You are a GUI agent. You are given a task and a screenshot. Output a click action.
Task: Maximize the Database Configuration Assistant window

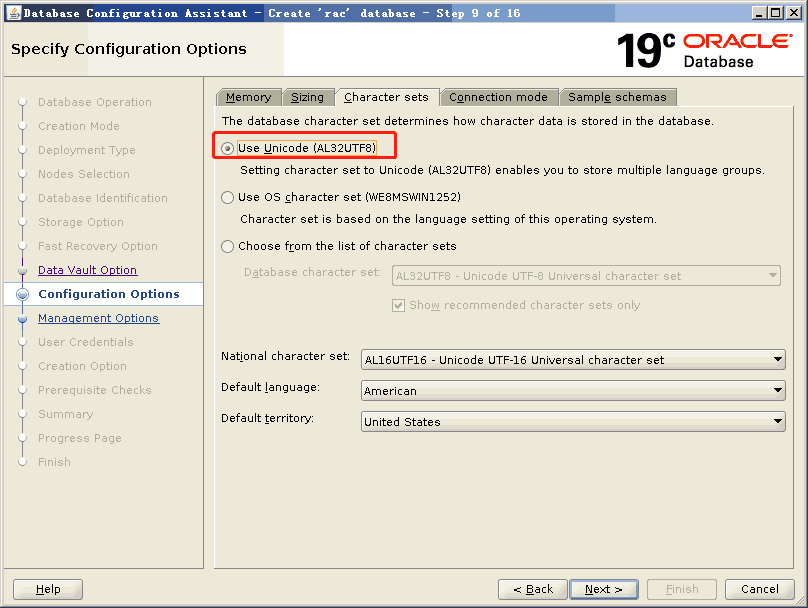776,13
